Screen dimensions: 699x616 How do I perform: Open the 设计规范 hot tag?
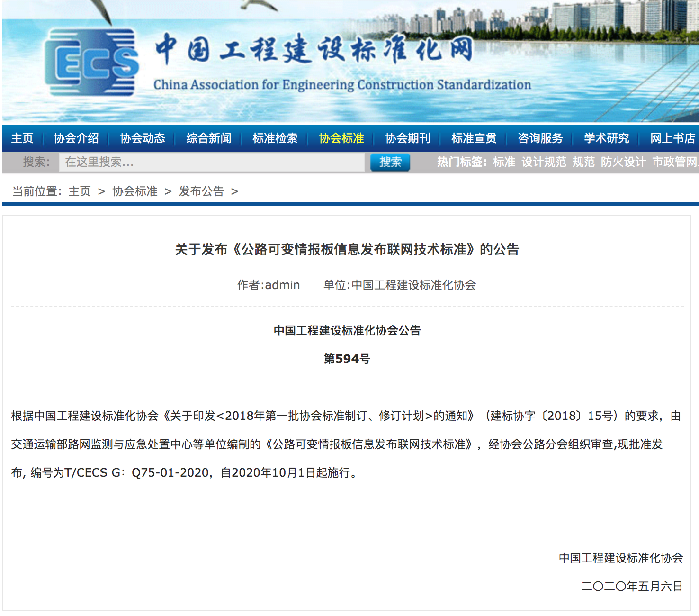[x=544, y=162]
